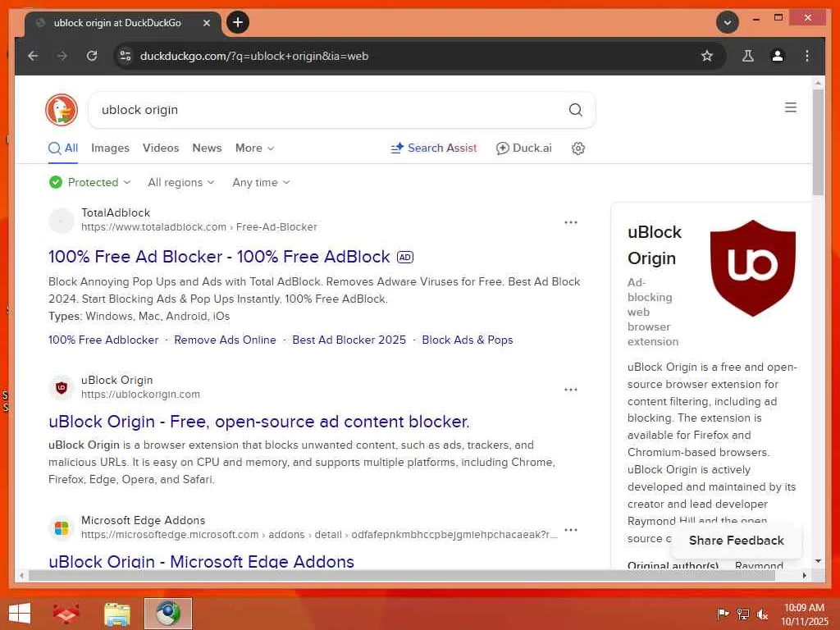Go back with the browser back arrow
The height and width of the screenshot is (630, 840).
click(x=33, y=56)
